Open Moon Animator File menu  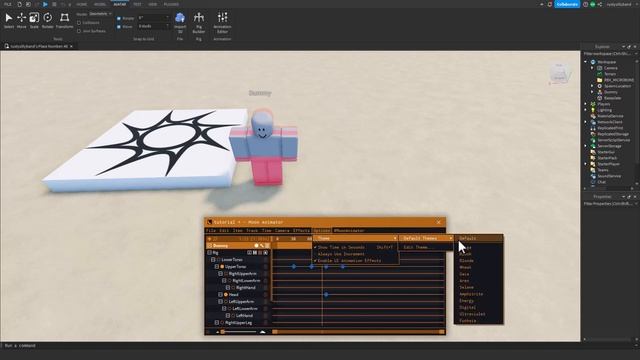tap(211, 231)
